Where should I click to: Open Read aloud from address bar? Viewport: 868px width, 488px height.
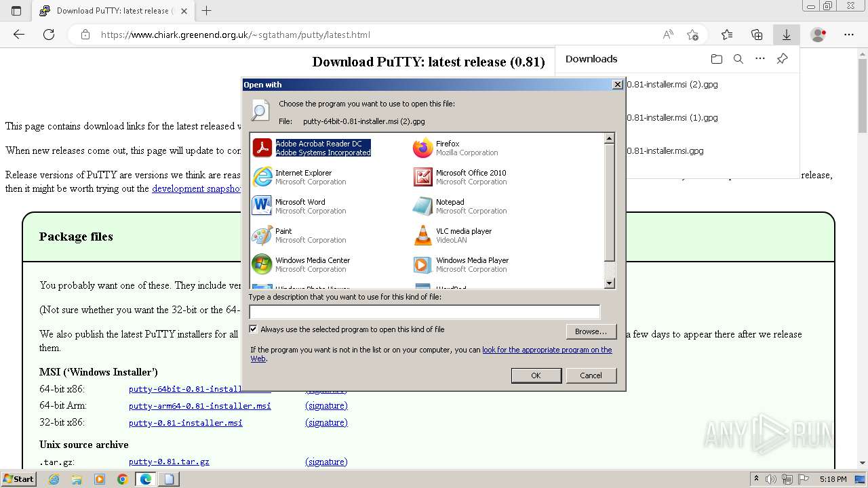click(668, 35)
